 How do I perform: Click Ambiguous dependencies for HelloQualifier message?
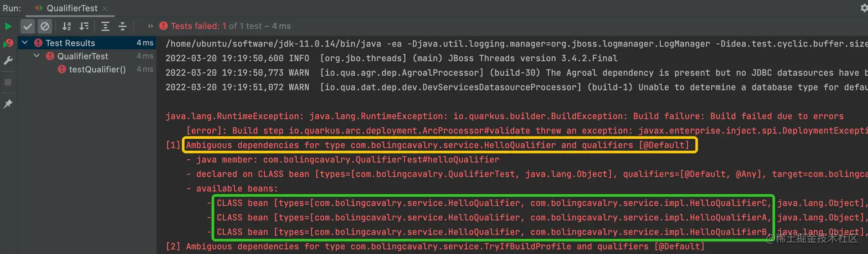coord(437,145)
